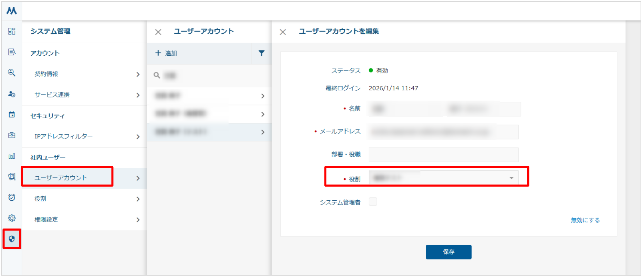Click the alarm clock icon in sidebar
This screenshot has width=644, height=278.
click(12, 197)
